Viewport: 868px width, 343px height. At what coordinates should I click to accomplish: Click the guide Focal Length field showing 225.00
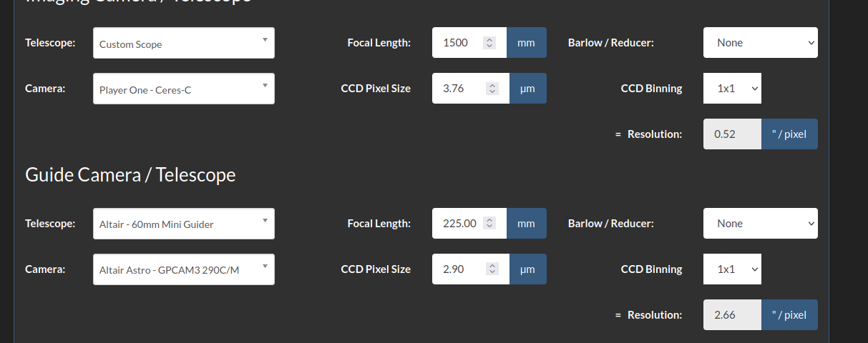tap(458, 224)
